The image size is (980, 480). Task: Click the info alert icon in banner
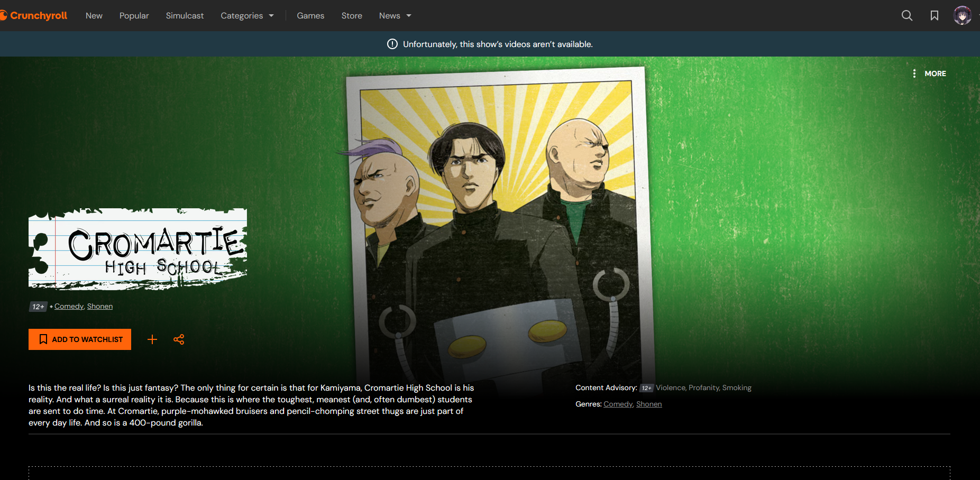[392, 44]
